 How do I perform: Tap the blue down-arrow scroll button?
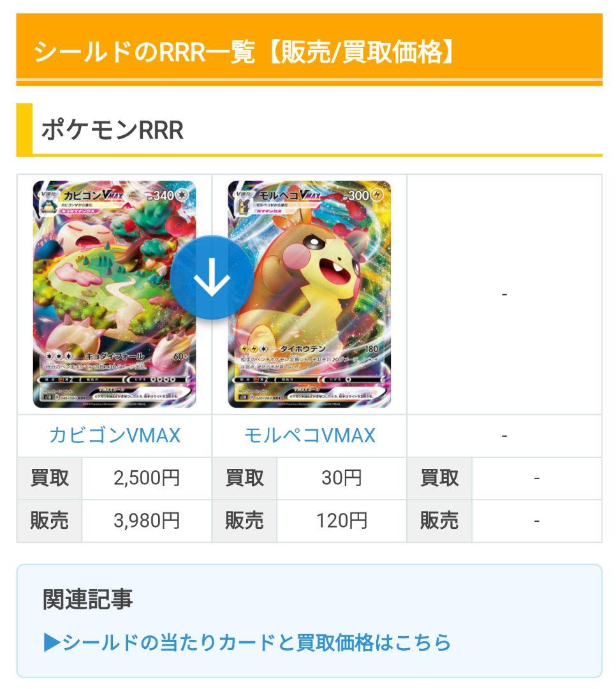[212, 278]
